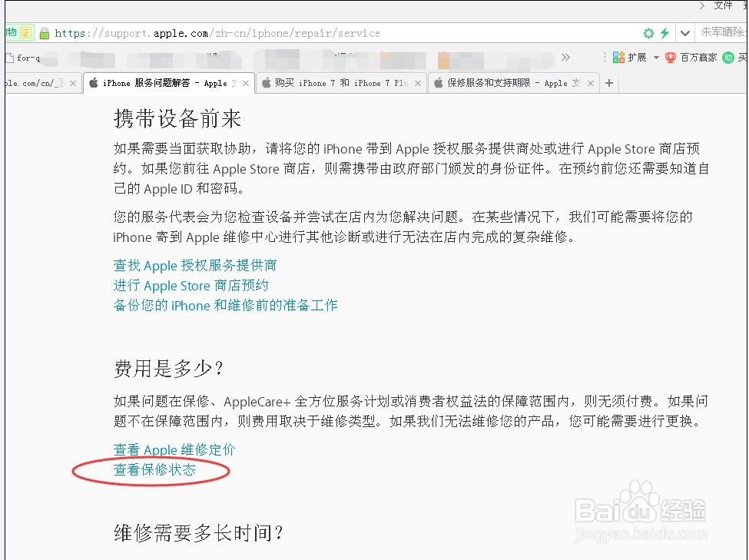
Task: Expand hidden bookmarks double-chevron
Action: 565,58
